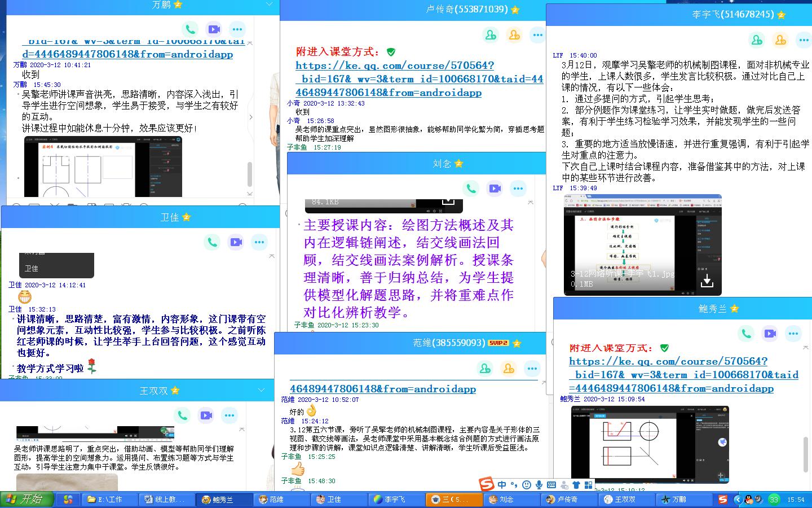The height and width of the screenshot is (508, 812).
Task: Click green add-member icon in 卢传奇 window
Action: click(x=491, y=35)
